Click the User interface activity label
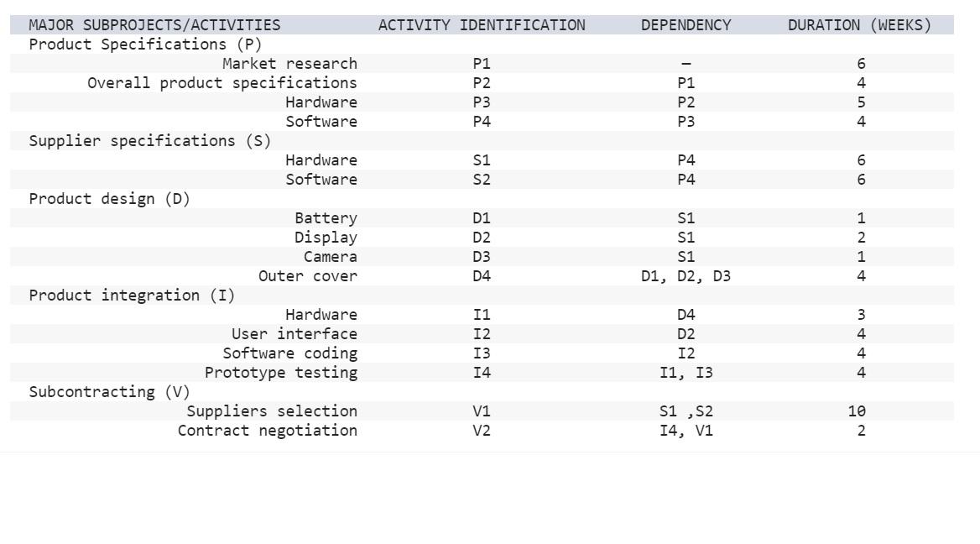This screenshot has height=544, width=980. (295, 334)
